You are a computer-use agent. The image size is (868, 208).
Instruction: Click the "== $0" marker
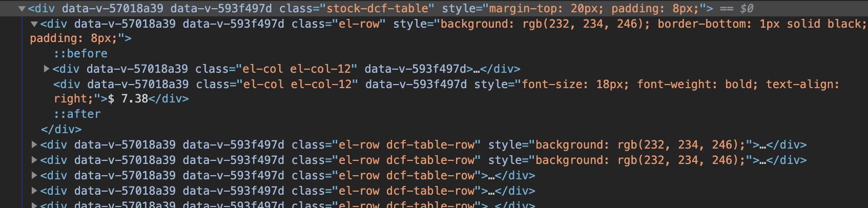[x=736, y=9]
